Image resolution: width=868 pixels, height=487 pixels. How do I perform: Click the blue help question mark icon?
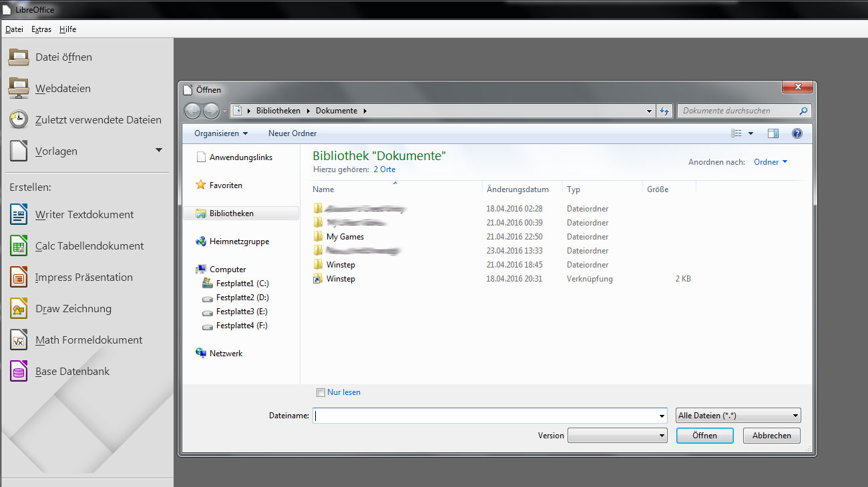797,133
